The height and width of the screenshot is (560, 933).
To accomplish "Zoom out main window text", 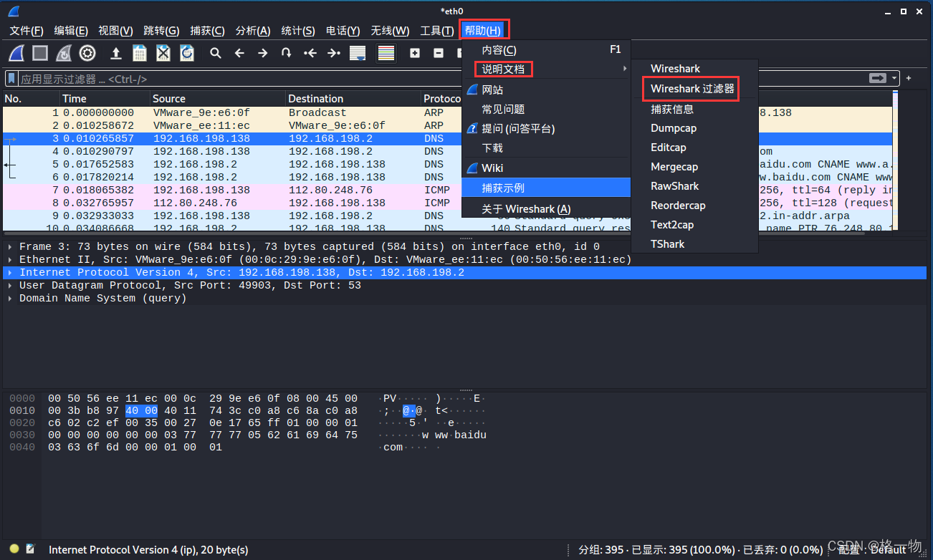I will 439,53.
